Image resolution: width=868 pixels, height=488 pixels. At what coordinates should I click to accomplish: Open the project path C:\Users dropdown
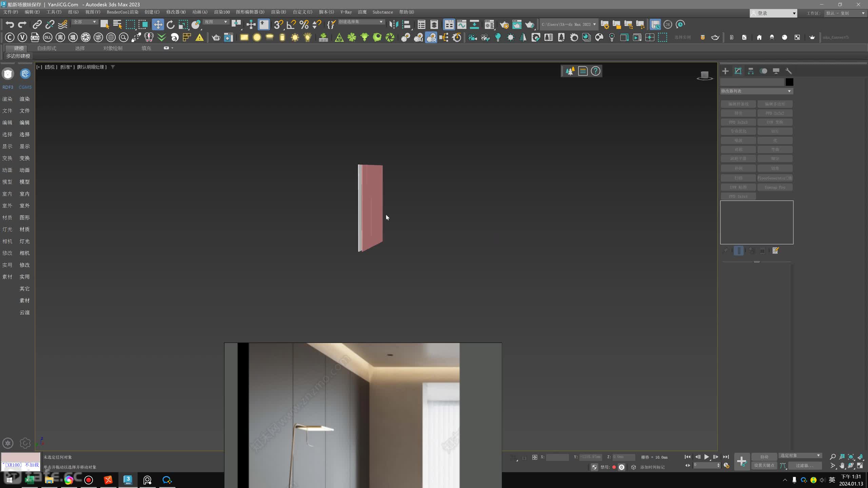pos(569,24)
